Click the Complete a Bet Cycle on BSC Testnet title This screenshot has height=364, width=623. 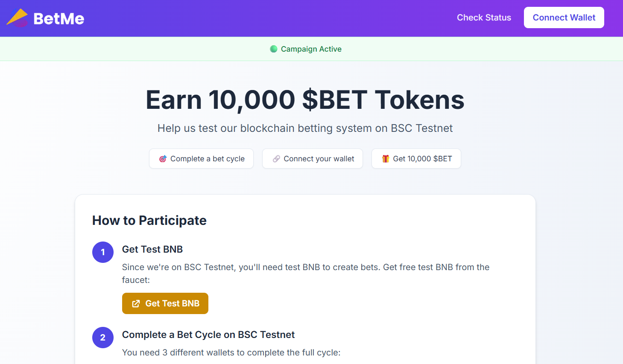point(208,335)
